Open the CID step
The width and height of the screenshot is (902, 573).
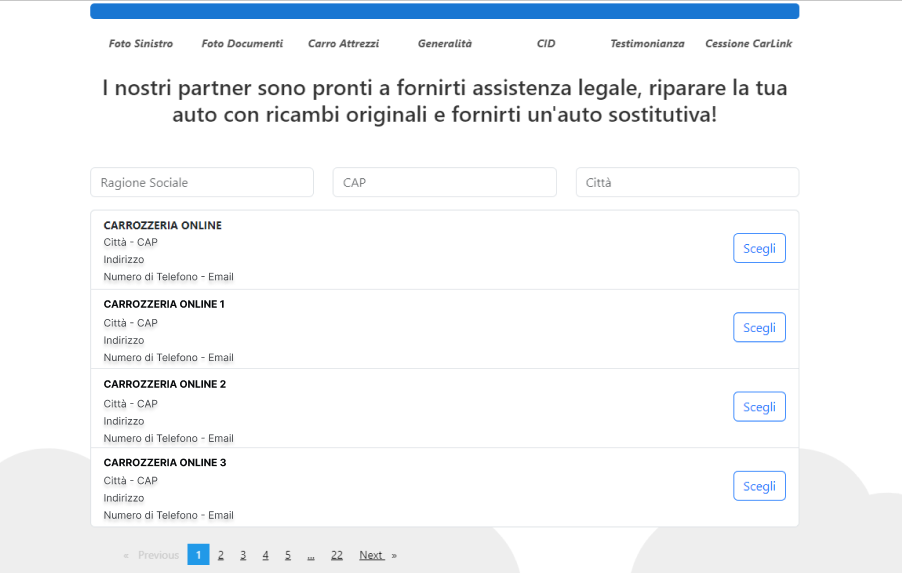[545, 44]
